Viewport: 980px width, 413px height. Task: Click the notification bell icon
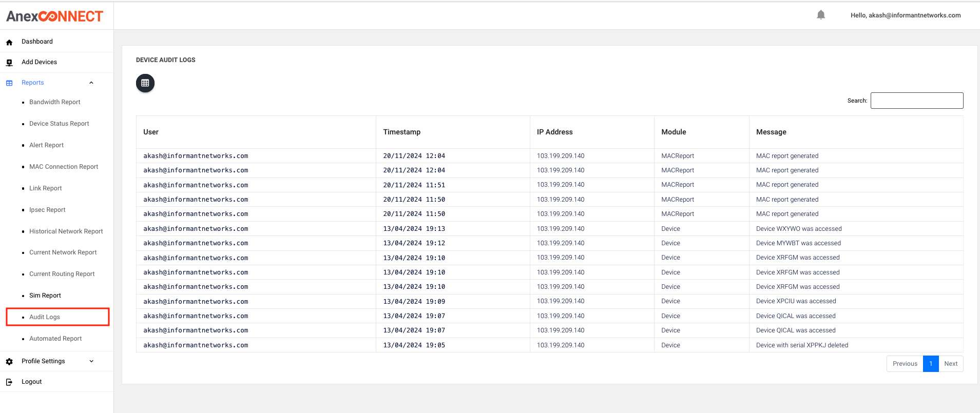click(821, 15)
